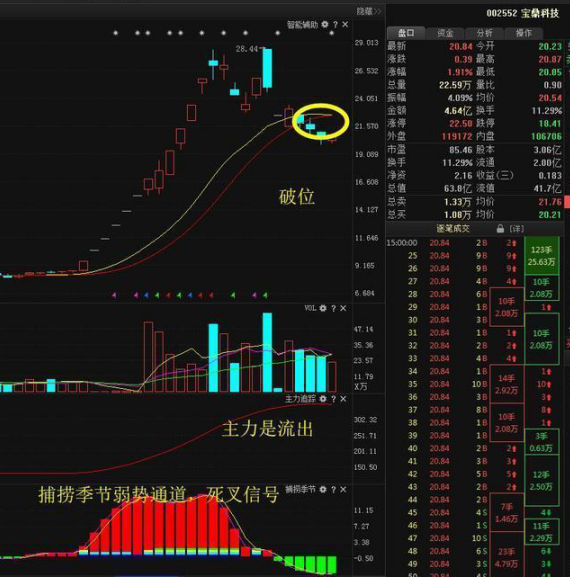Click the 涨幅 value 1.91%
Image resolution: width=571 pixels, height=578 pixels.
460,72
